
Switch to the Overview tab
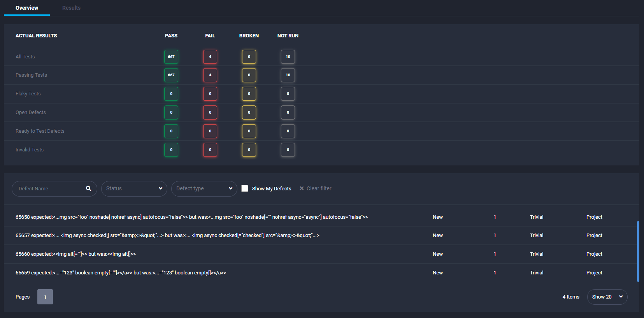point(27,8)
